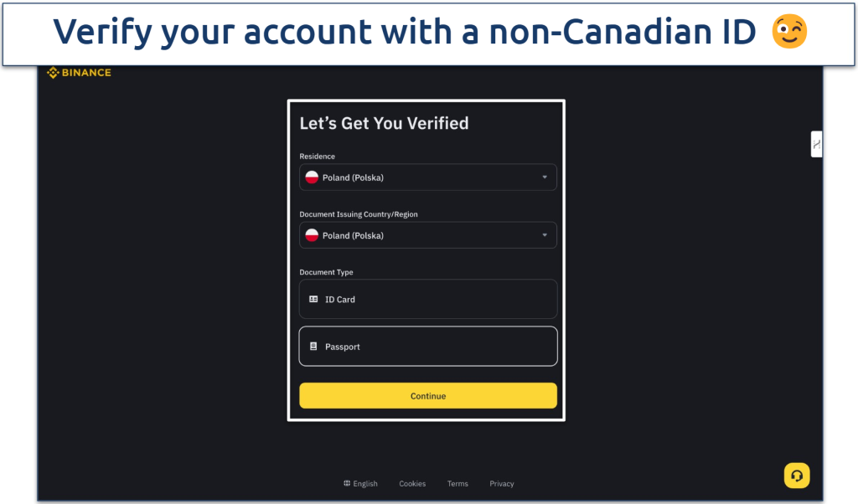Screen dimensions: 858x504
Task: Click the winking emoji in the header banner
Action: 788,32
